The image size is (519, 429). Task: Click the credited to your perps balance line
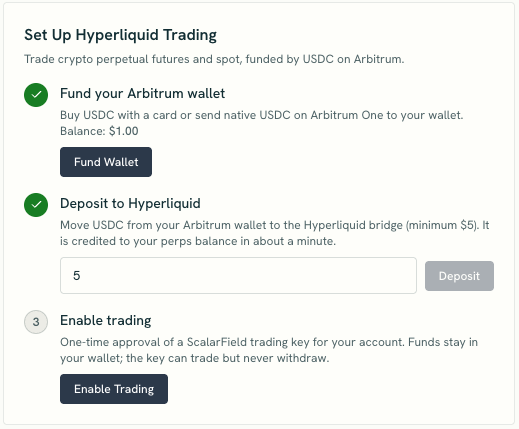tap(198, 241)
